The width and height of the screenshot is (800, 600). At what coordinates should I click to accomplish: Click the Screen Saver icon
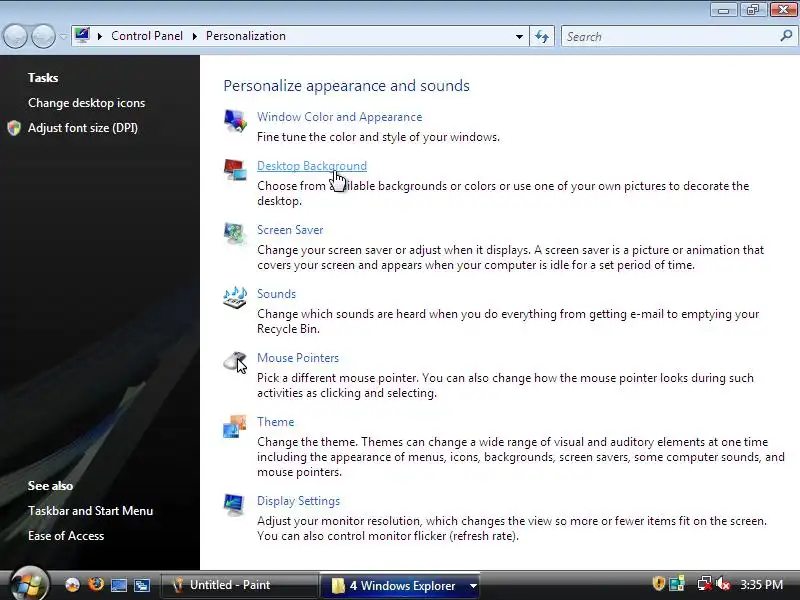click(x=235, y=234)
